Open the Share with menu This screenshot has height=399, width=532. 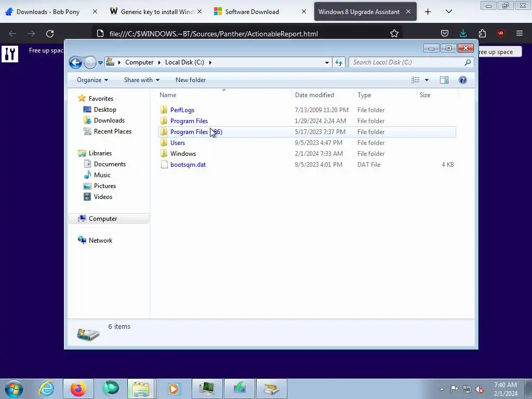(x=141, y=80)
